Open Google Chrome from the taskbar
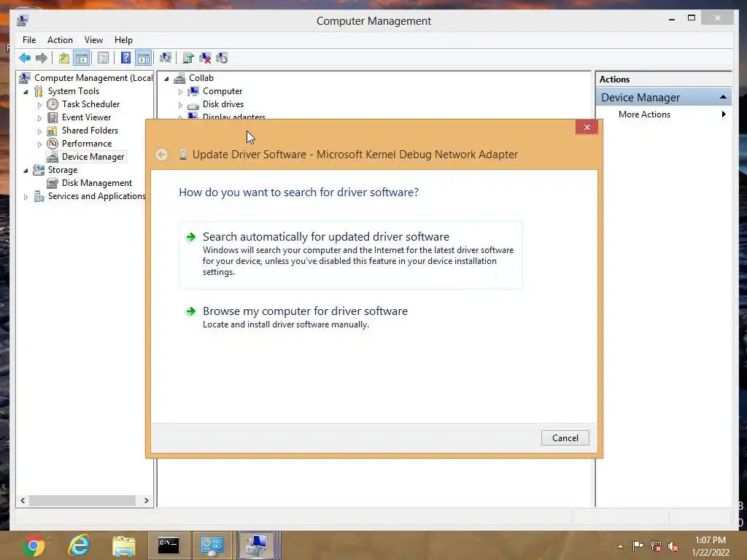Image resolution: width=747 pixels, height=560 pixels. pos(34,545)
